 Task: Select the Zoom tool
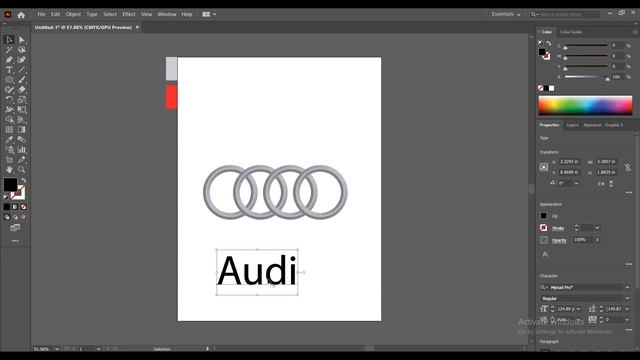[22, 170]
